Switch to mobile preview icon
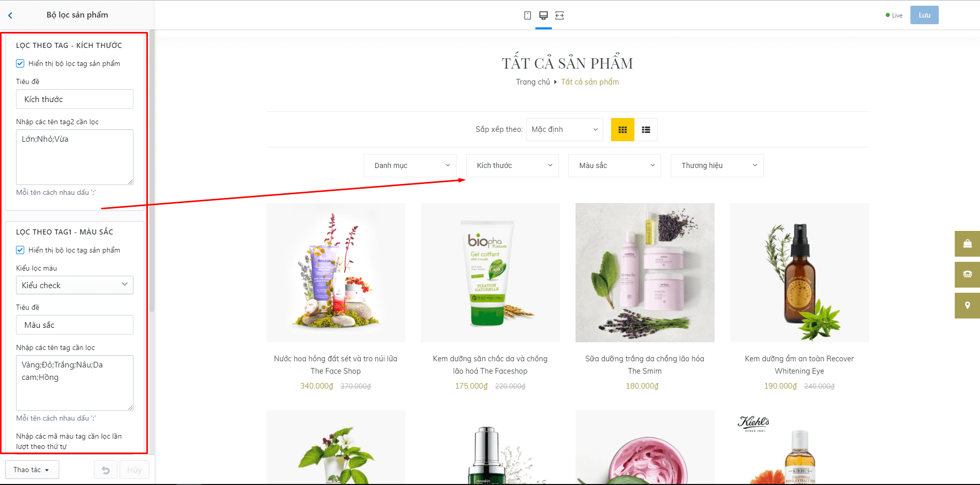The width and height of the screenshot is (980, 485). point(527,15)
